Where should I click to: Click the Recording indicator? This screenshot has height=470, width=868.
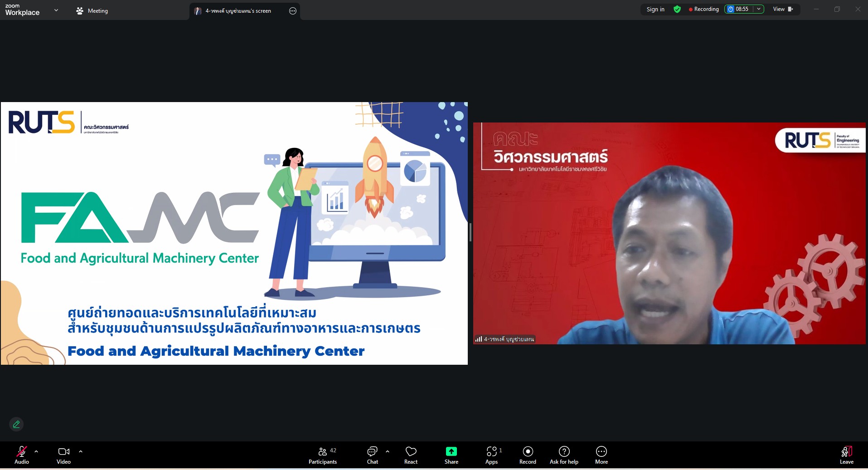click(x=703, y=9)
